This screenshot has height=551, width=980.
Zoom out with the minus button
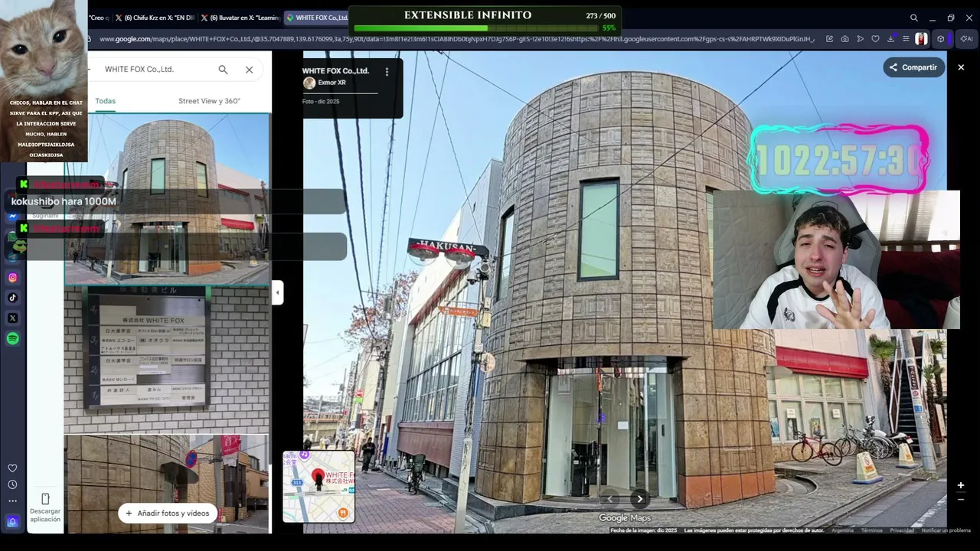coord(960,500)
